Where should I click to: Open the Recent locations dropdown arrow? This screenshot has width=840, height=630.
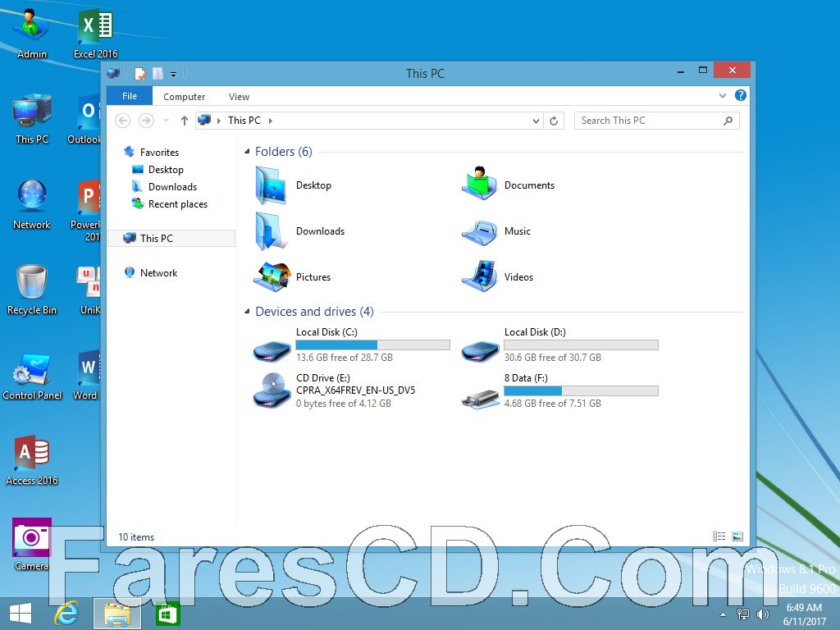[166, 121]
